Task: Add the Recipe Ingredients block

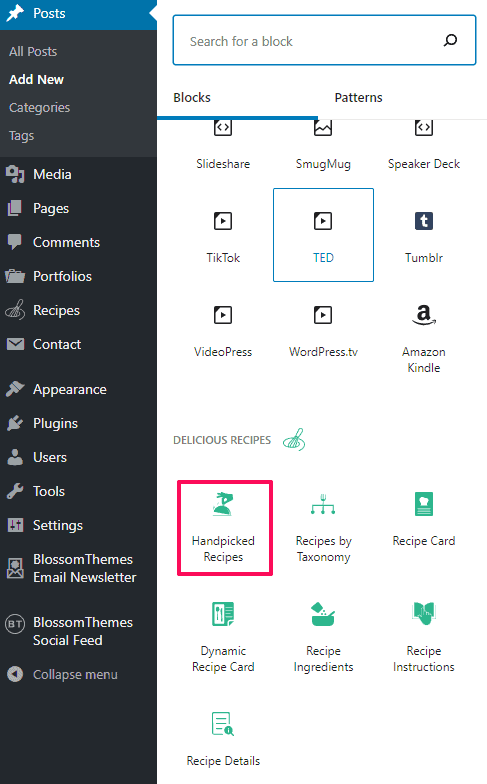Action: click(323, 638)
